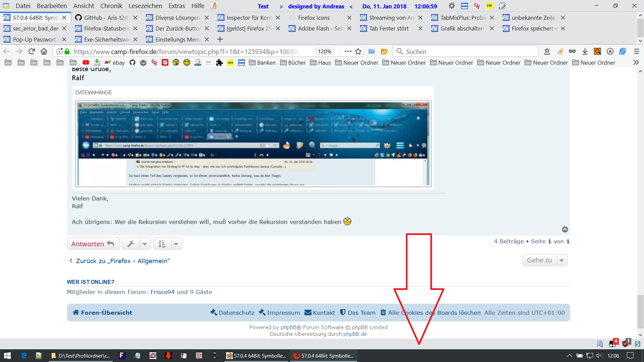Open the Lesezeichen menu
The image size is (644, 362).
pos(145,6)
